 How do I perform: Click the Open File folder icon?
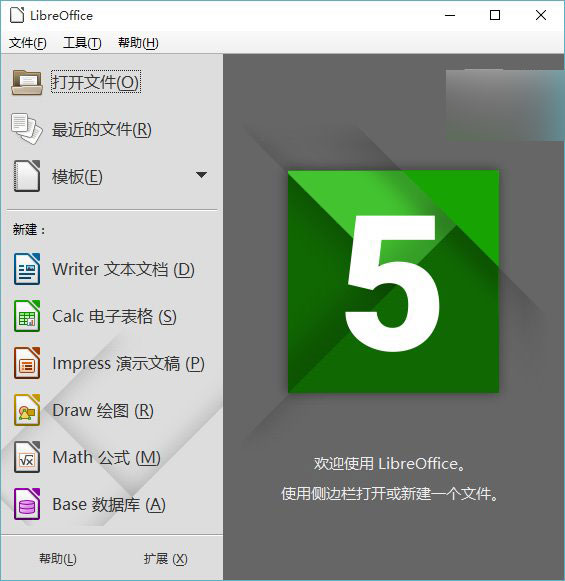[x=27, y=82]
